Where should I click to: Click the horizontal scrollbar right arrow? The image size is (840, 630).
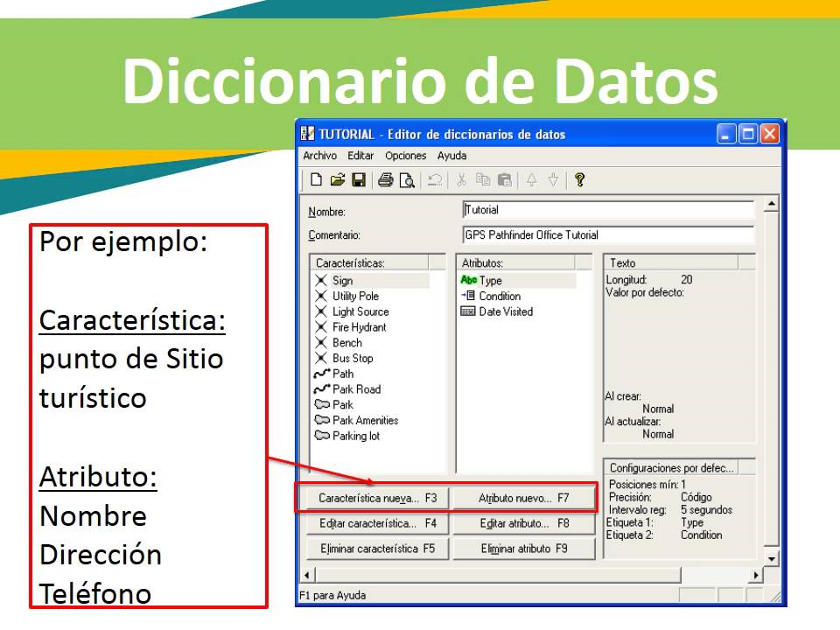point(755,576)
